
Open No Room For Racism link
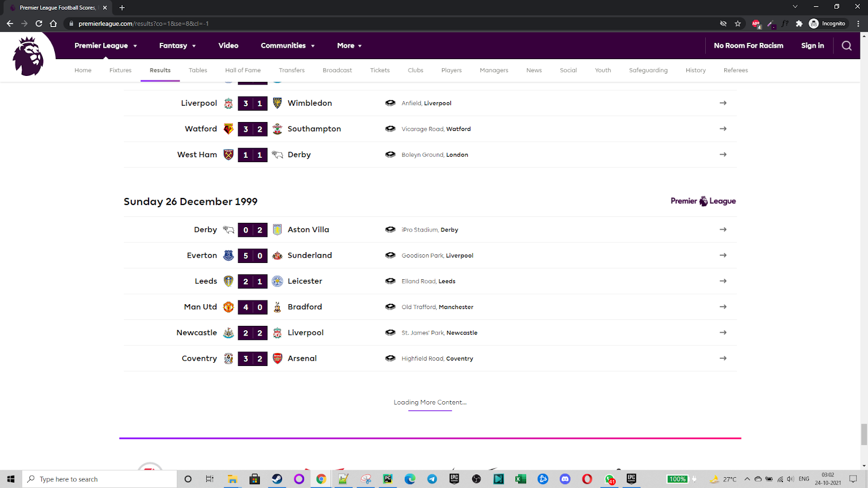coord(749,46)
